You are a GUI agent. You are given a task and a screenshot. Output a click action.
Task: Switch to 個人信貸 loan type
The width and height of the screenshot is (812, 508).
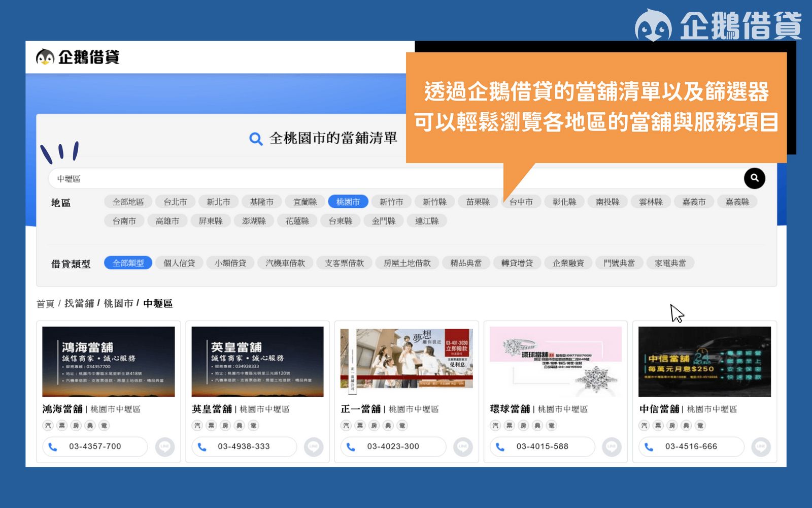pyautogui.click(x=179, y=263)
